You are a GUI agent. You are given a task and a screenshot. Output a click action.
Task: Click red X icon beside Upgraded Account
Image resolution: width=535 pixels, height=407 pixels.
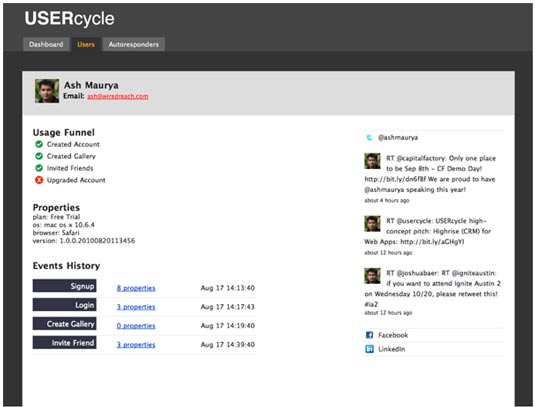[39, 180]
